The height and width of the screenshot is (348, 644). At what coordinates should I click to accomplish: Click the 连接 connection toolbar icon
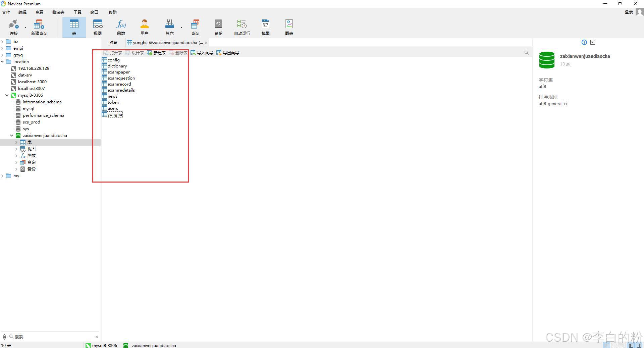click(13, 27)
